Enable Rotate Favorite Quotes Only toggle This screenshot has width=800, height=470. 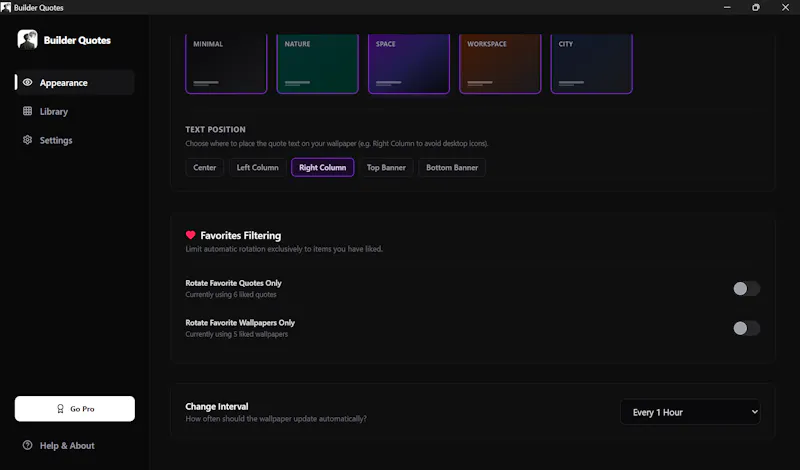746,288
